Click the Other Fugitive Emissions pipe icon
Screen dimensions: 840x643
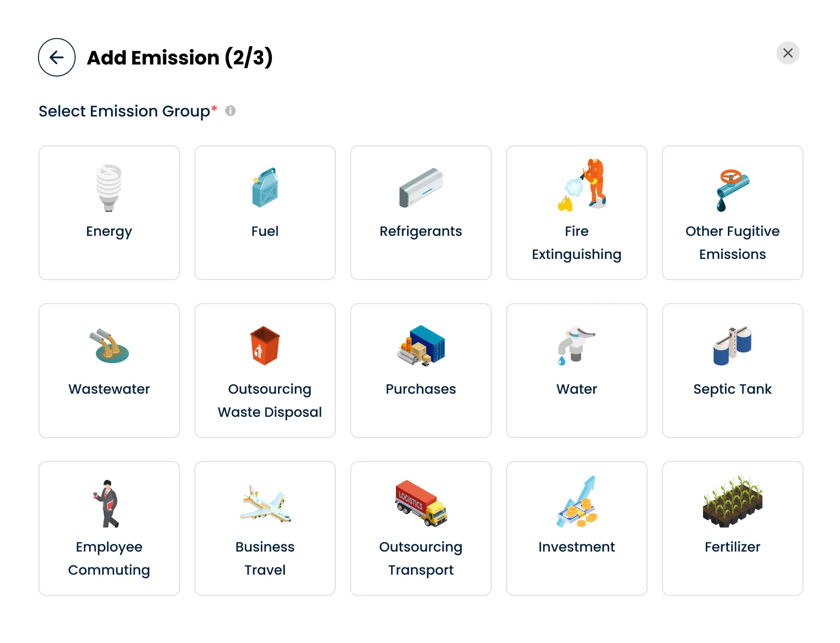[732, 189]
